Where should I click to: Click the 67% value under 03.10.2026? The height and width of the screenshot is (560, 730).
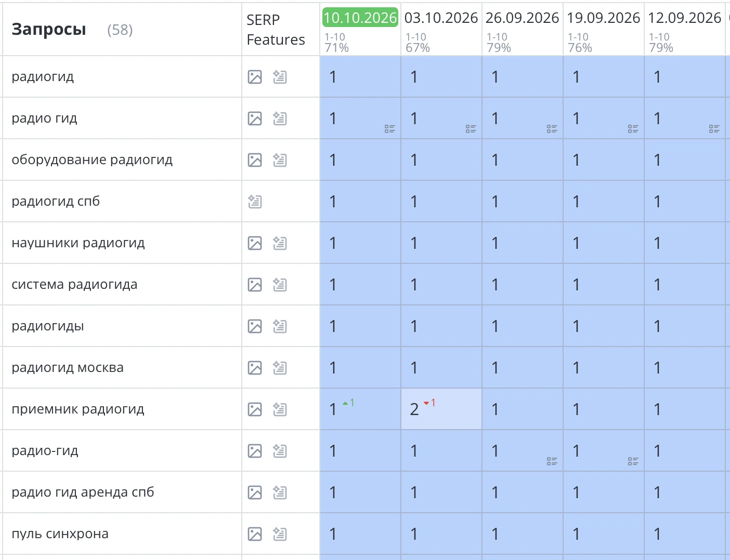click(418, 48)
